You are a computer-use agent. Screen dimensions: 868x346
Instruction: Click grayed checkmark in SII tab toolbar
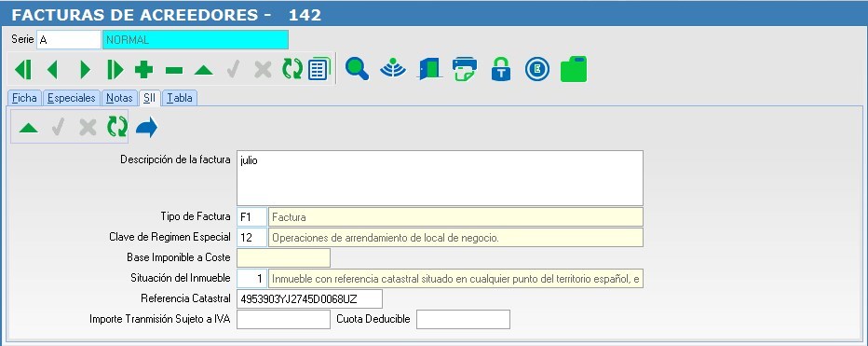(58, 127)
